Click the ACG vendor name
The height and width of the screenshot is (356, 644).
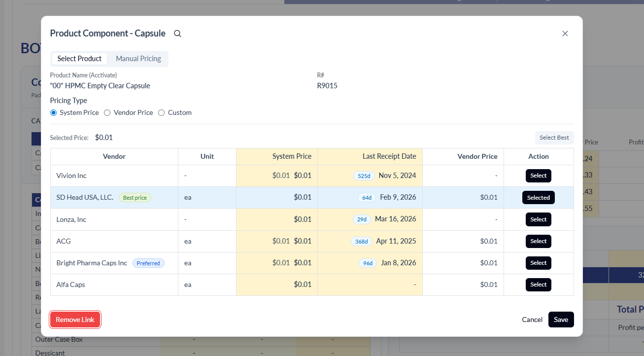pos(64,241)
